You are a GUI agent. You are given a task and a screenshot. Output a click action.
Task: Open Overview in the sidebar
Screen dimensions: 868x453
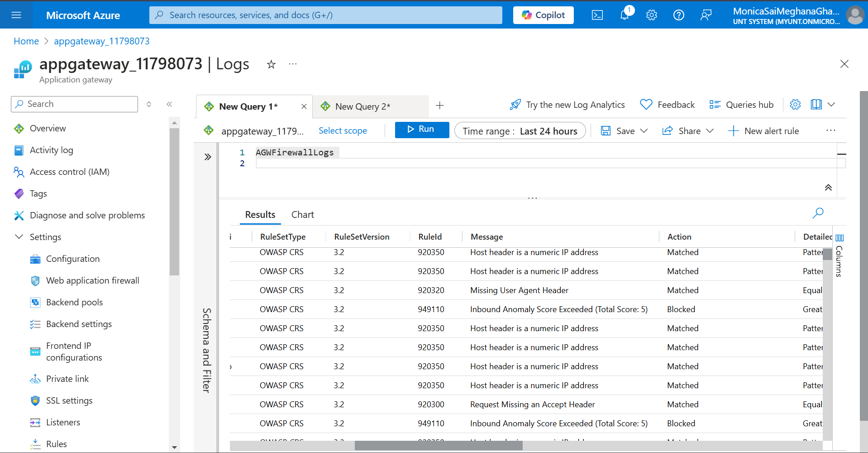click(48, 129)
